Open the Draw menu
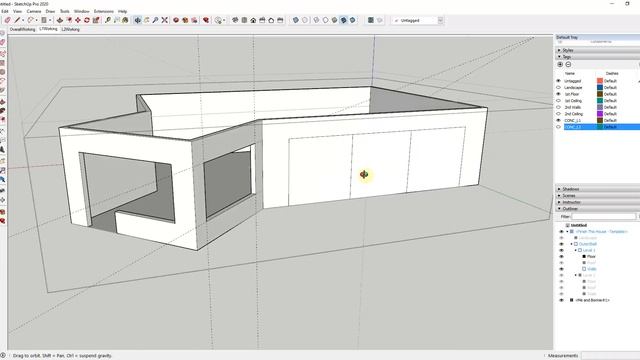 pos(50,11)
